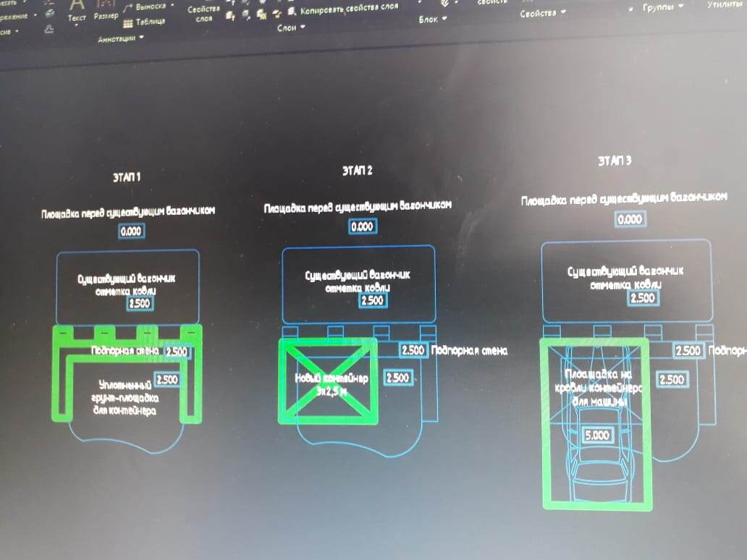The image size is (747, 560).
Task: Select the ЭТАП 3 heading text
Action: pos(615,161)
